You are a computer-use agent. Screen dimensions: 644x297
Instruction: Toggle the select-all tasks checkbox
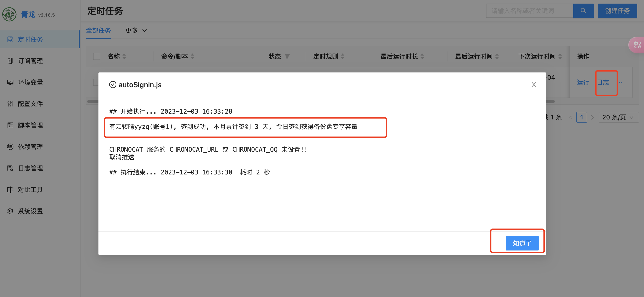pyautogui.click(x=96, y=56)
